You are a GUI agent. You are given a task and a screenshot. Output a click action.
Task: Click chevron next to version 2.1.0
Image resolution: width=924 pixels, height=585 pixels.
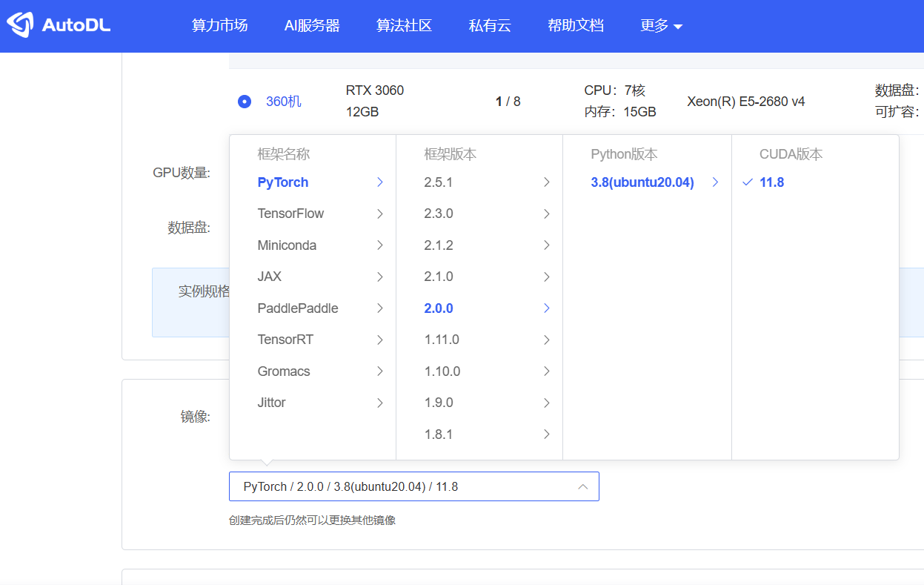[547, 277]
